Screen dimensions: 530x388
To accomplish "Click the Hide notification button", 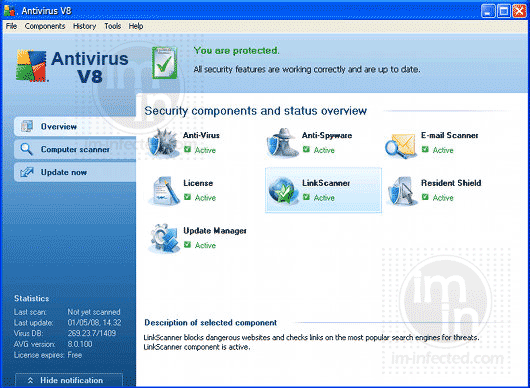I will (x=69, y=381).
